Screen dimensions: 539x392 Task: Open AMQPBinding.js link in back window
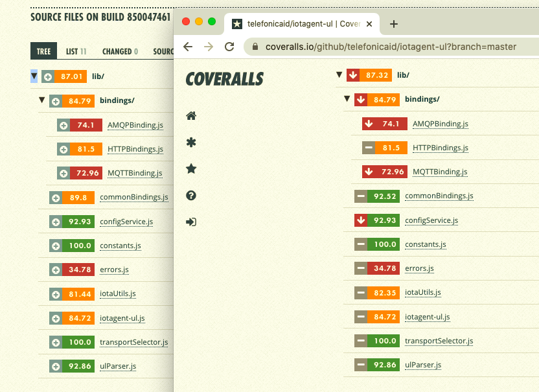135,125
